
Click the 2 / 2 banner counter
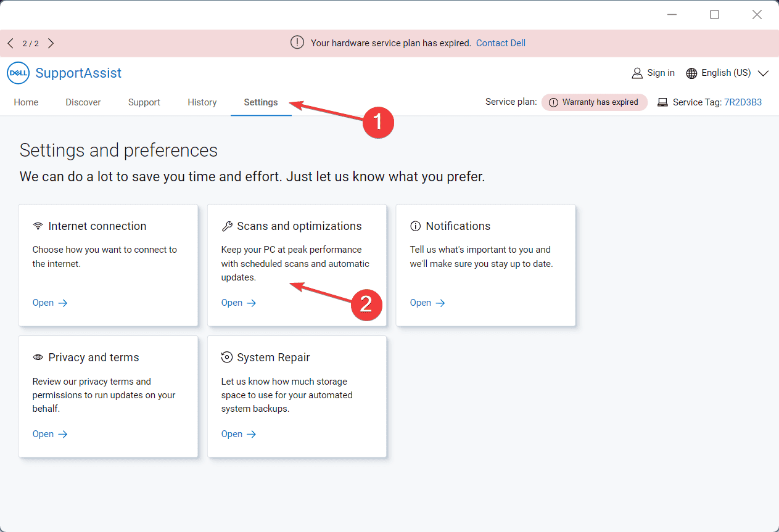[x=31, y=44]
